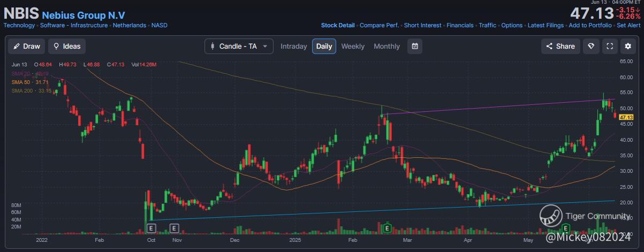Screen dimensions: 644x252
Task: Expand the Candle - TA chart type dropdown
Action: coord(239,46)
